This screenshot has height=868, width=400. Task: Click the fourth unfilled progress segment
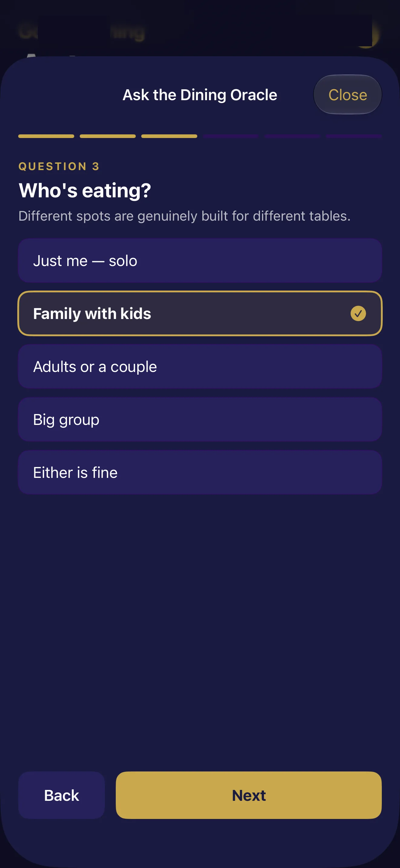click(x=231, y=136)
